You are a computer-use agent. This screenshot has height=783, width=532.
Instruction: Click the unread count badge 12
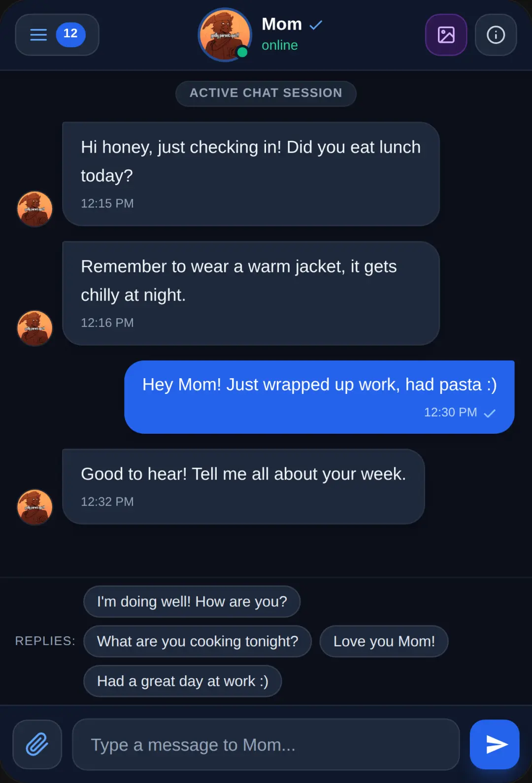point(70,34)
